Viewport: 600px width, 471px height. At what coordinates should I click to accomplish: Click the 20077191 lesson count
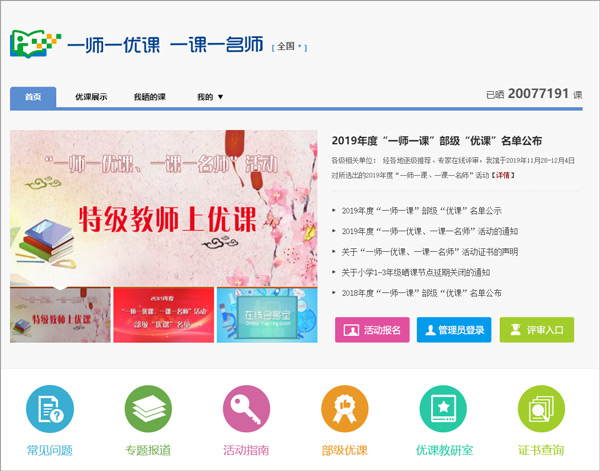pos(538,94)
